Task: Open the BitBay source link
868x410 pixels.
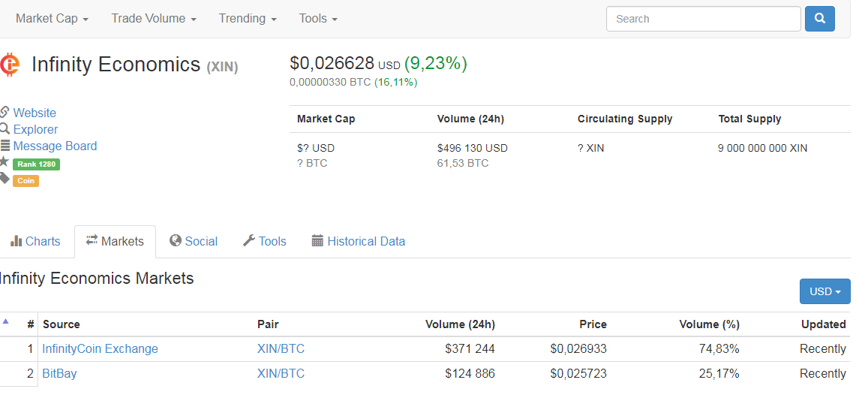Action: tap(59, 373)
